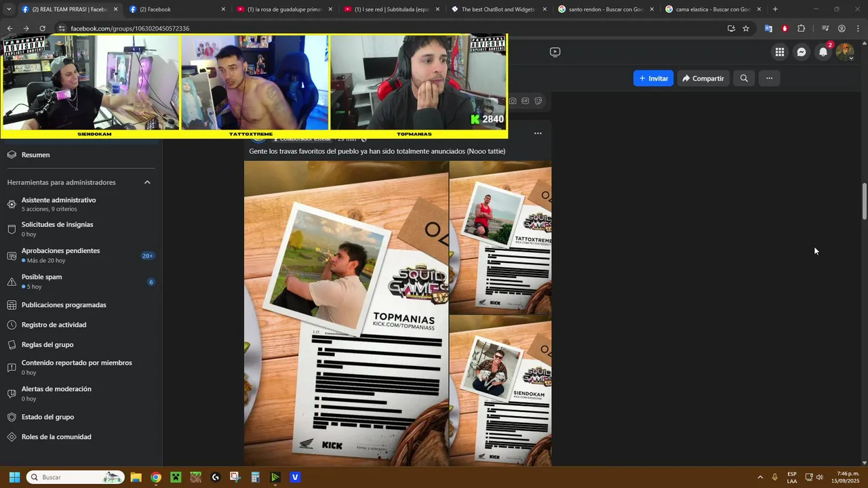Click the 20+ pending approvals badge
The height and width of the screenshot is (488, 868).
point(147,256)
